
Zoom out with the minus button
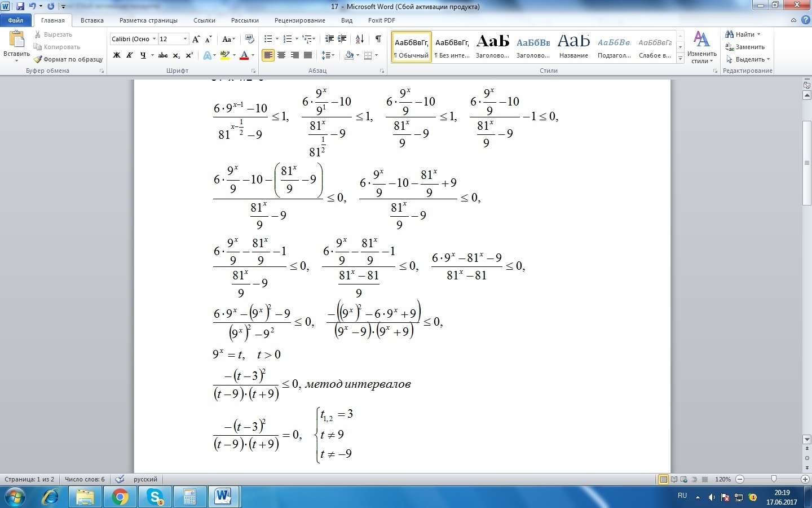740,479
